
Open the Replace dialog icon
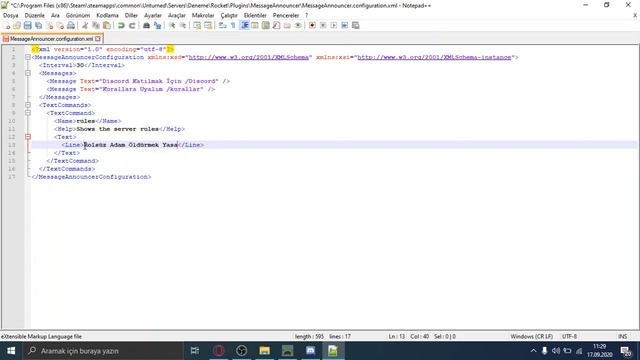157,25
